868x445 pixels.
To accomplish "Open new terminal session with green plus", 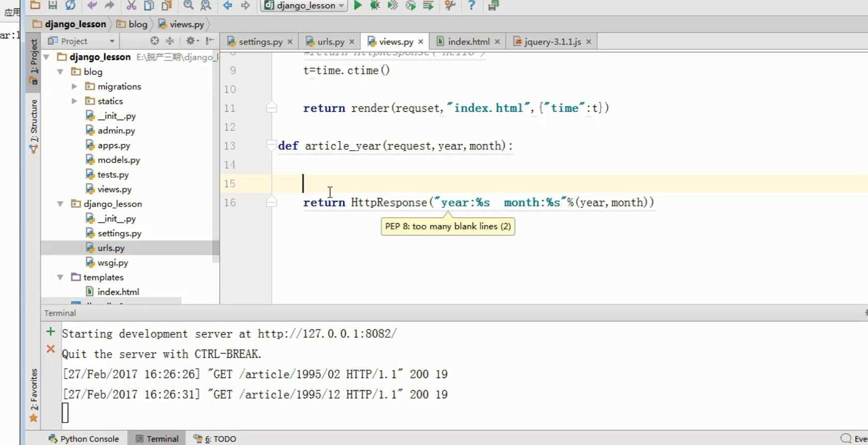I will point(50,332).
